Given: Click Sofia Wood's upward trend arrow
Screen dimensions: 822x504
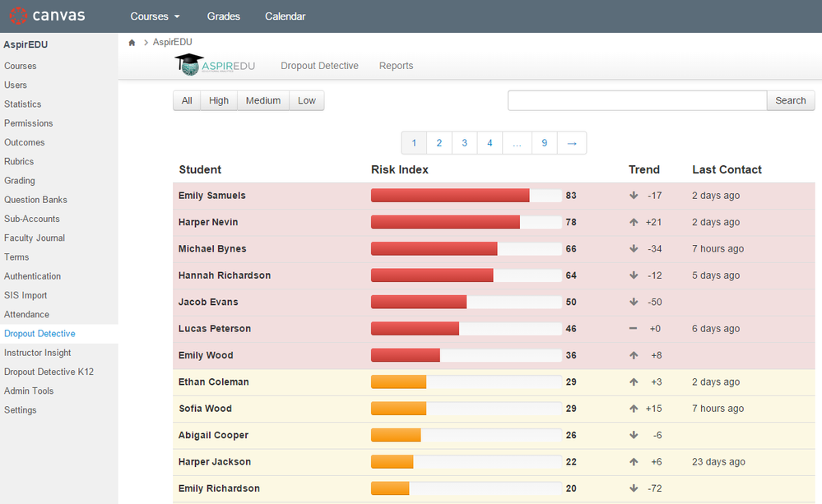Looking at the screenshot, I should 634,409.
